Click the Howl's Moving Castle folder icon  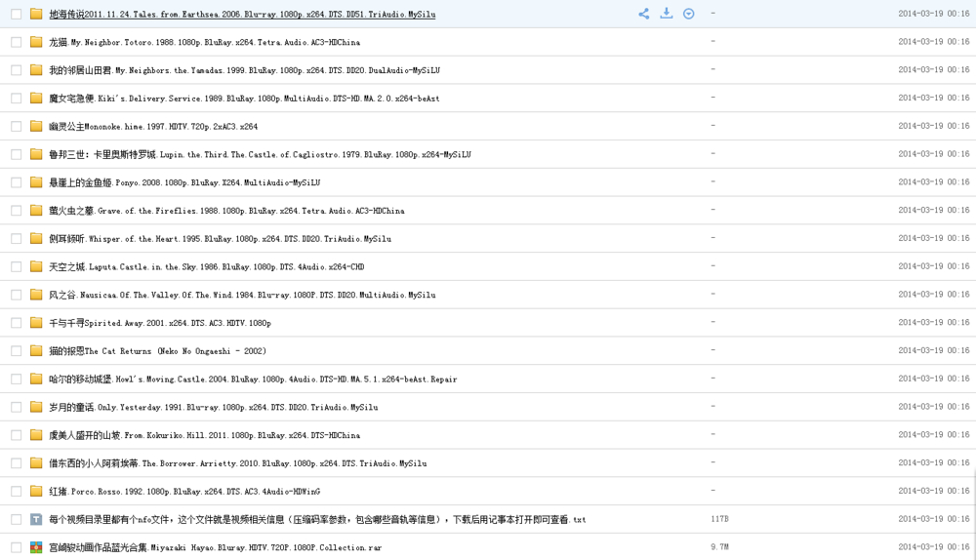coord(36,379)
